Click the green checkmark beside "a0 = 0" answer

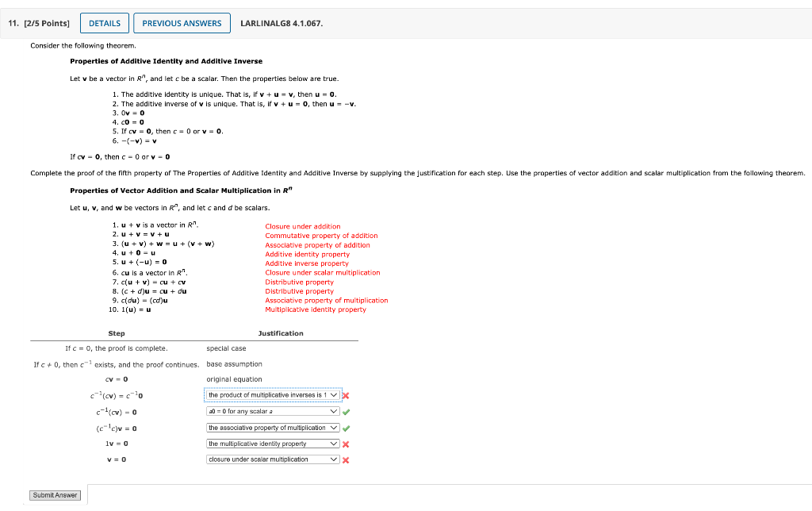pyautogui.click(x=347, y=411)
